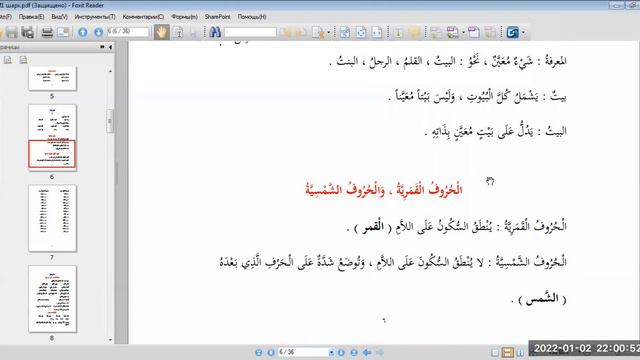Collapse the pages panel with left arrow
The width and height of the screenshot is (640, 360).
pyautogui.click(x=110, y=47)
